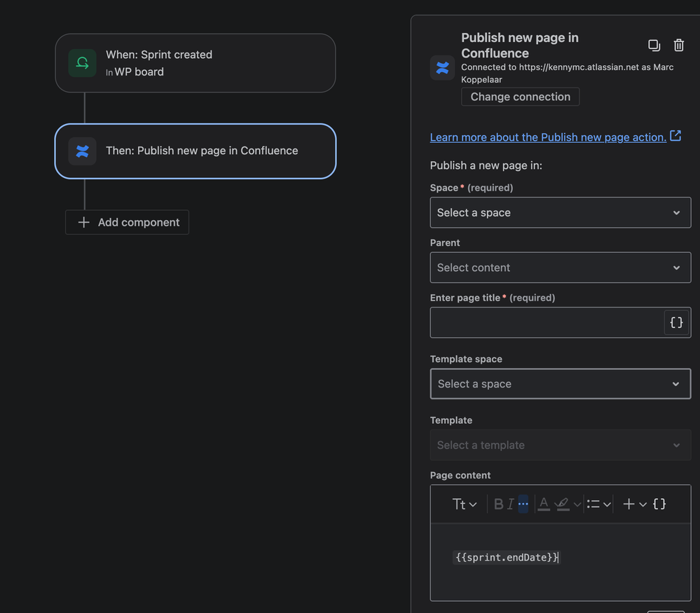Click Change connection button
Screen dimensions: 700x613
click(x=520, y=97)
